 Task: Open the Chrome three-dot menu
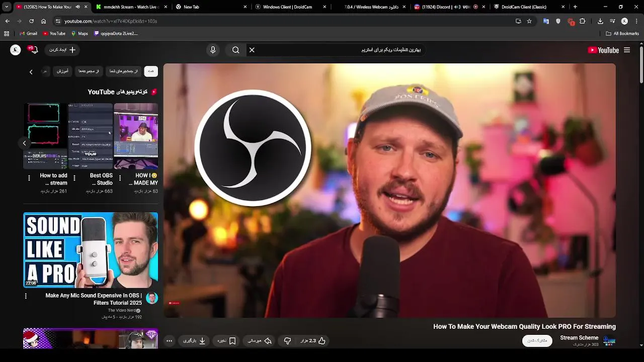(x=636, y=21)
